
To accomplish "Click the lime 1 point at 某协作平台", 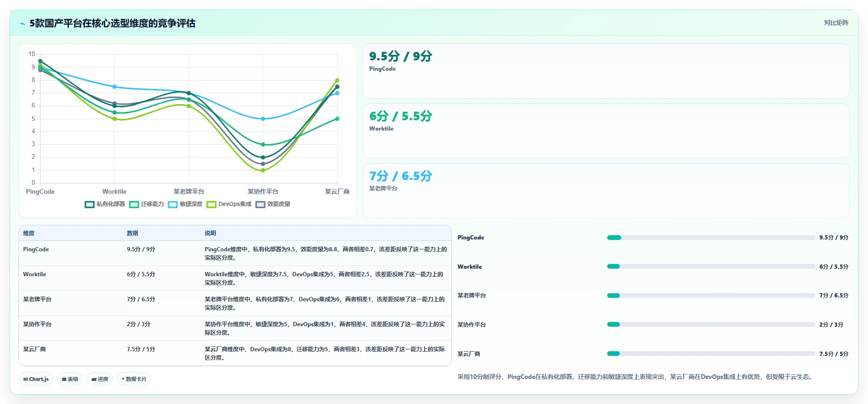I will 263,170.
